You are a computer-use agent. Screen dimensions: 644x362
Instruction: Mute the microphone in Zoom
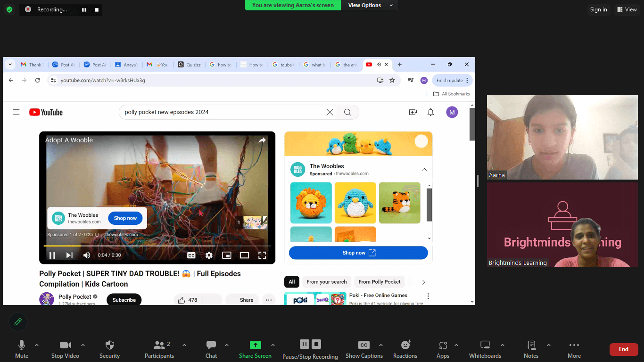pyautogui.click(x=22, y=349)
